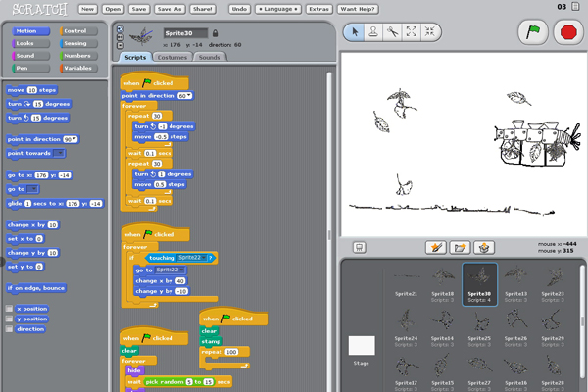Click the New button
Viewport: 588px width, 392px height.
tap(88, 9)
